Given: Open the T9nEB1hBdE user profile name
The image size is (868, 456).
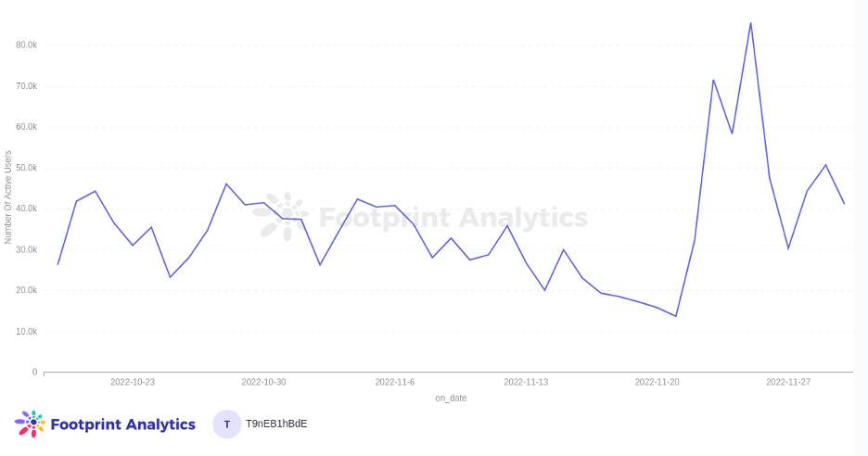Looking at the screenshot, I should pos(276,424).
